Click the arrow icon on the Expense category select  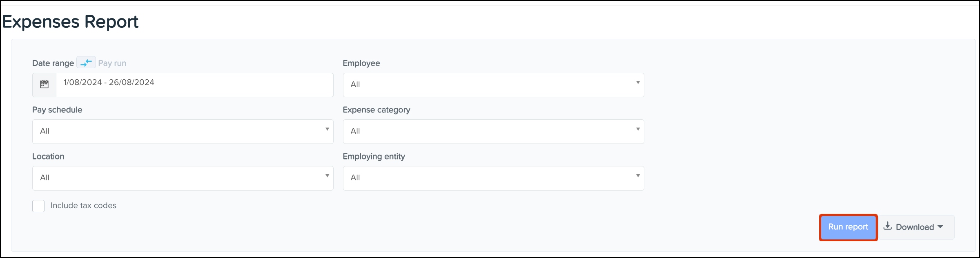[637, 130]
